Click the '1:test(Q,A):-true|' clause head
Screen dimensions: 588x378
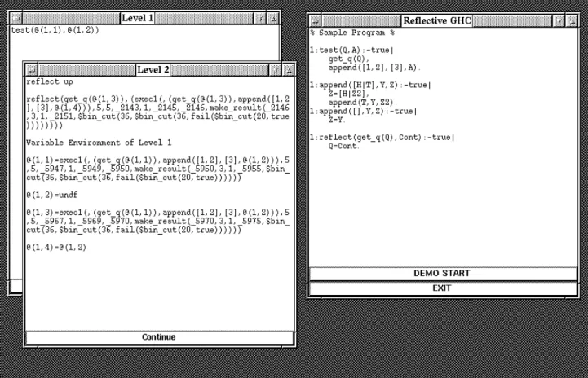pyautogui.click(x=351, y=51)
